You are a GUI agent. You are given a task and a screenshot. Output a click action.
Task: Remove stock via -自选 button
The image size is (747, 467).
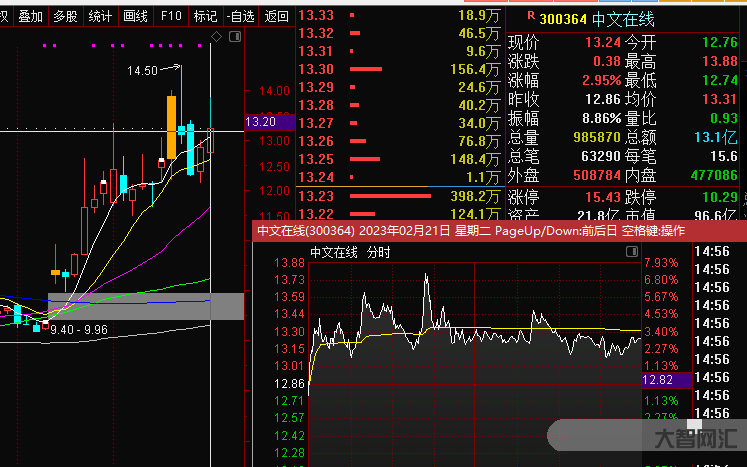[x=241, y=16]
